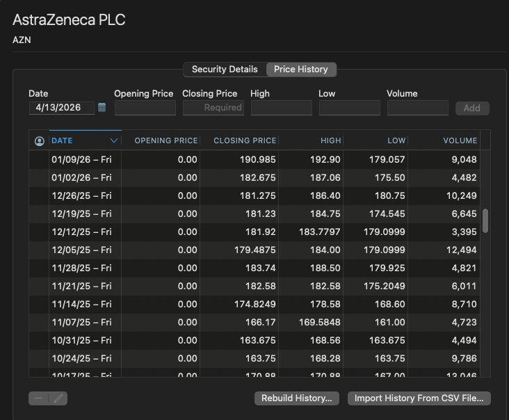Select the 01/09/26 – Fri row date
509x420 pixels.
coord(81,159)
